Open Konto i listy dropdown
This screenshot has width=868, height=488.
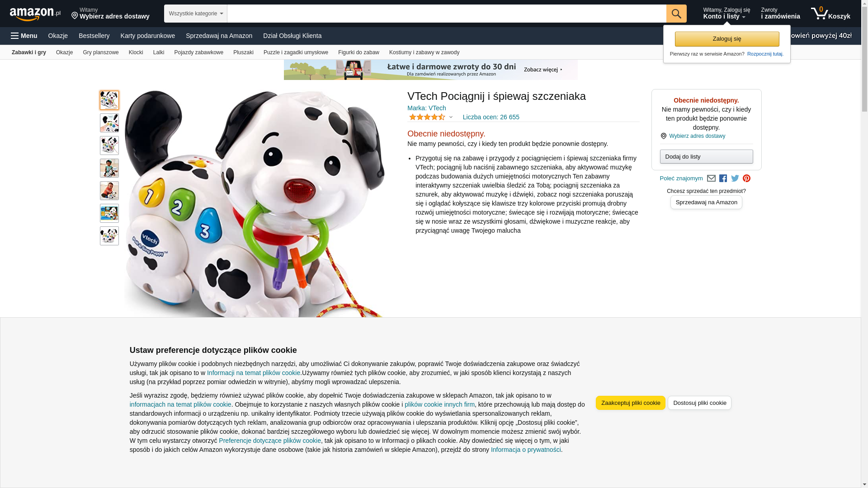[x=726, y=14]
